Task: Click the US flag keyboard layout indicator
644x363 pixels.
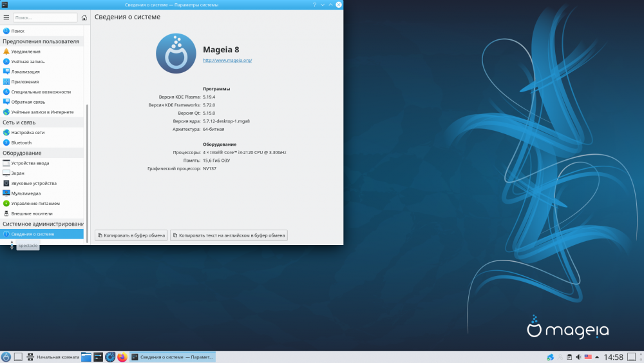Action: [588, 357]
